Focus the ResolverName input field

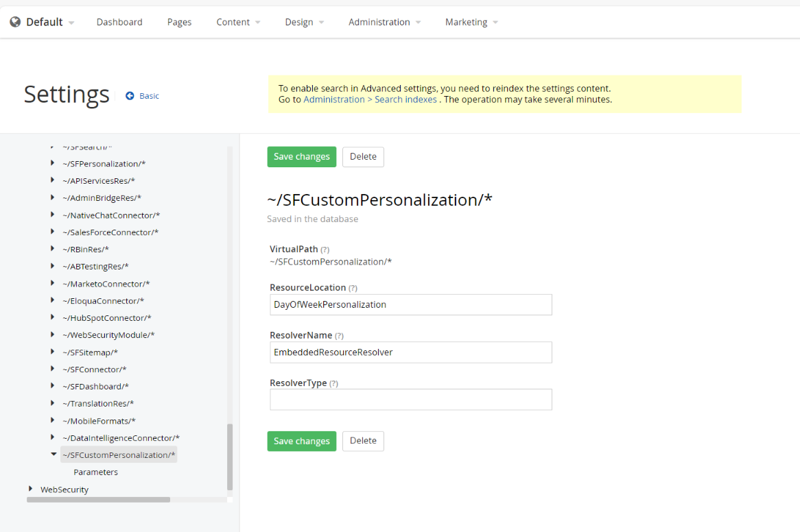pyautogui.click(x=411, y=352)
